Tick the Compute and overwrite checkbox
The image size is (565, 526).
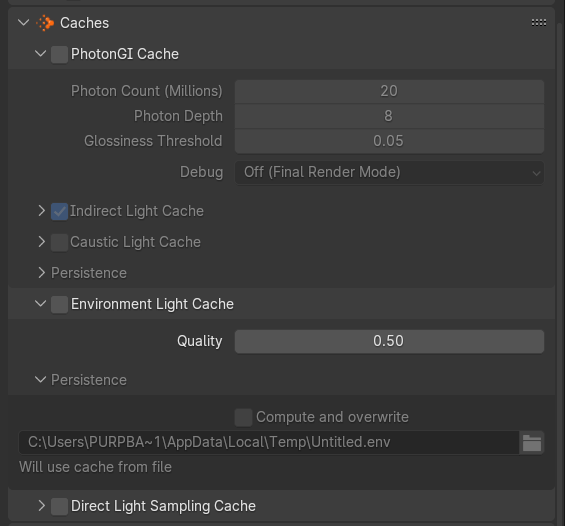pos(243,417)
